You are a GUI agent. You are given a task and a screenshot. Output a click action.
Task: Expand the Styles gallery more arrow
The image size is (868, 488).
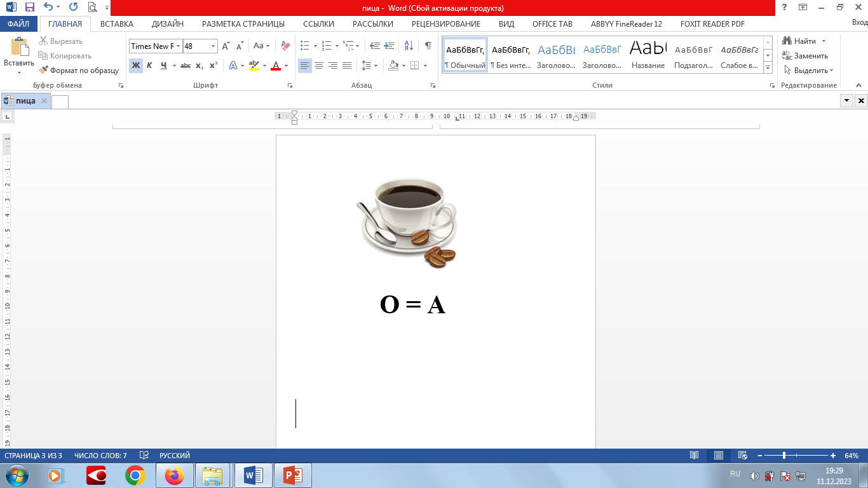(x=768, y=67)
